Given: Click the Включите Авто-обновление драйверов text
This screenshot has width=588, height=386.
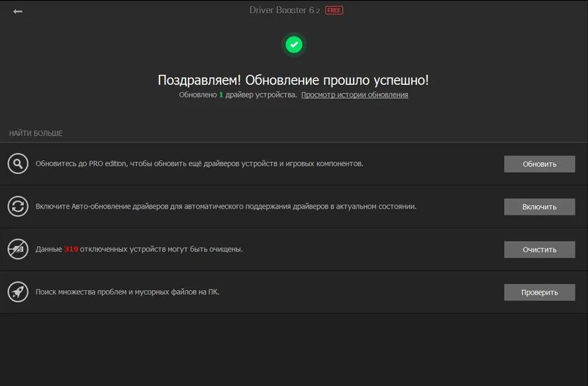Looking at the screenshot, I should [226, 207].
